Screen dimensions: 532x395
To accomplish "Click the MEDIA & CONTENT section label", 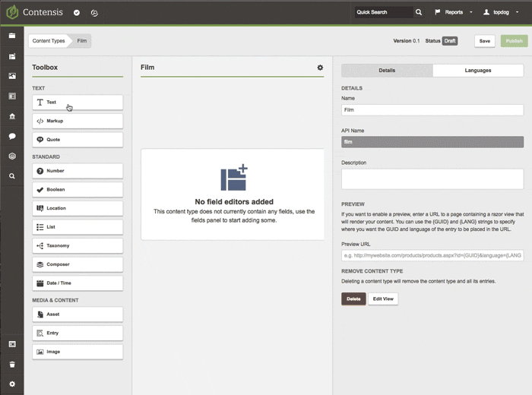I will pos(55,300).
